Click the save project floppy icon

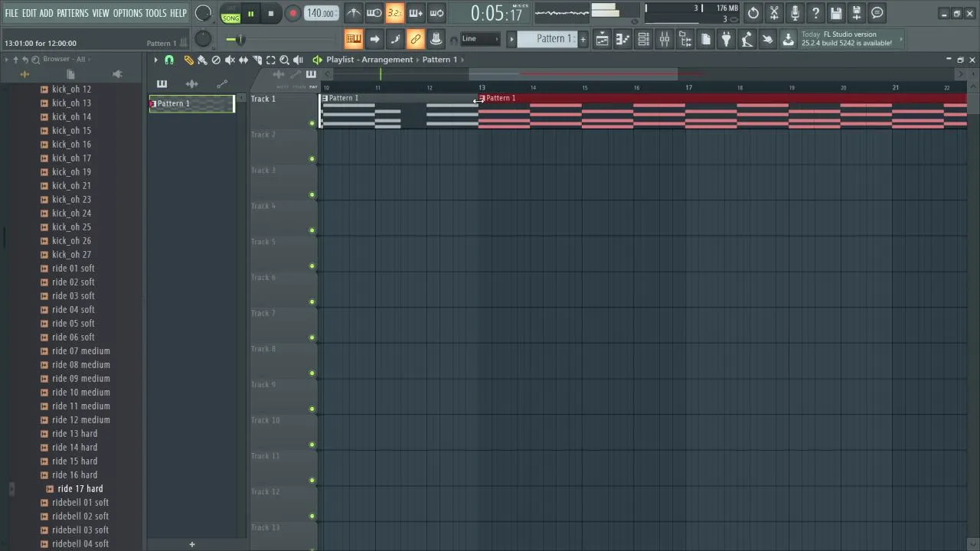coord(836,13)
